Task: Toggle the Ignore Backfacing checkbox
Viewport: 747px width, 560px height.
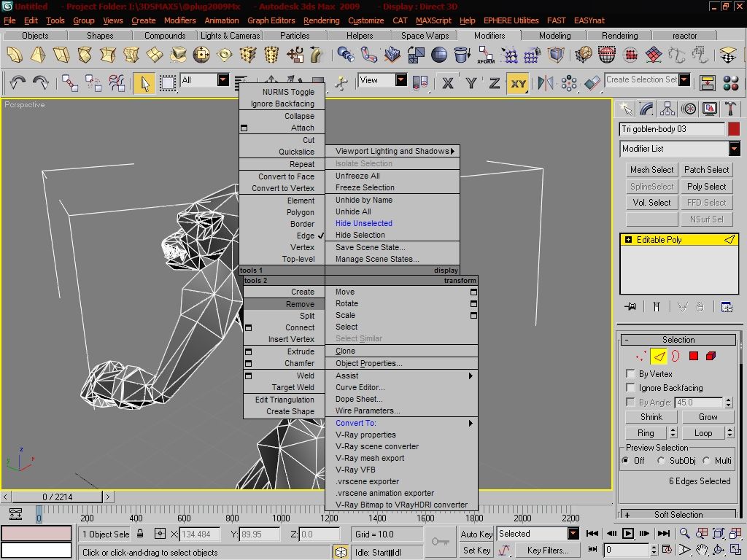Action: [630, 387]
